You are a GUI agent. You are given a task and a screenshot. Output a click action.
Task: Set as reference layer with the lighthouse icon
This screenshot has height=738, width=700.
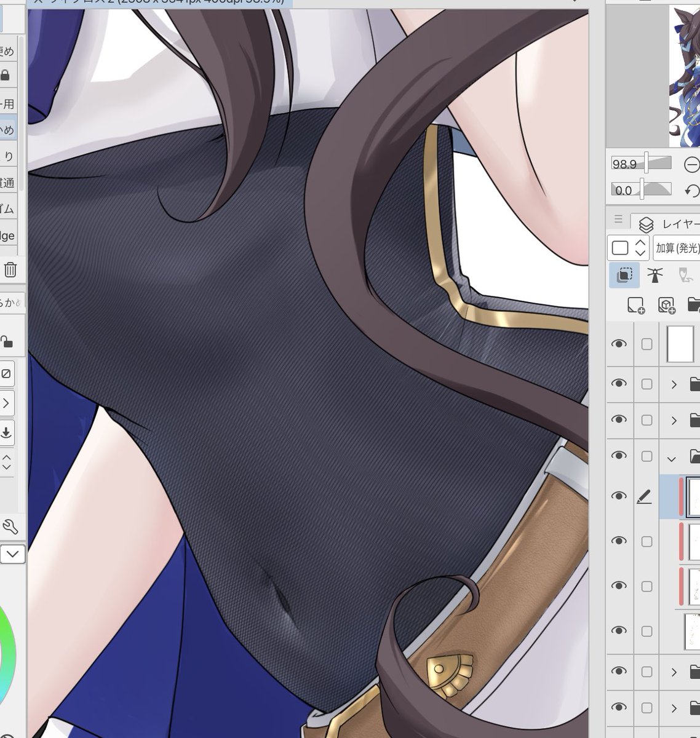point(655,275)
